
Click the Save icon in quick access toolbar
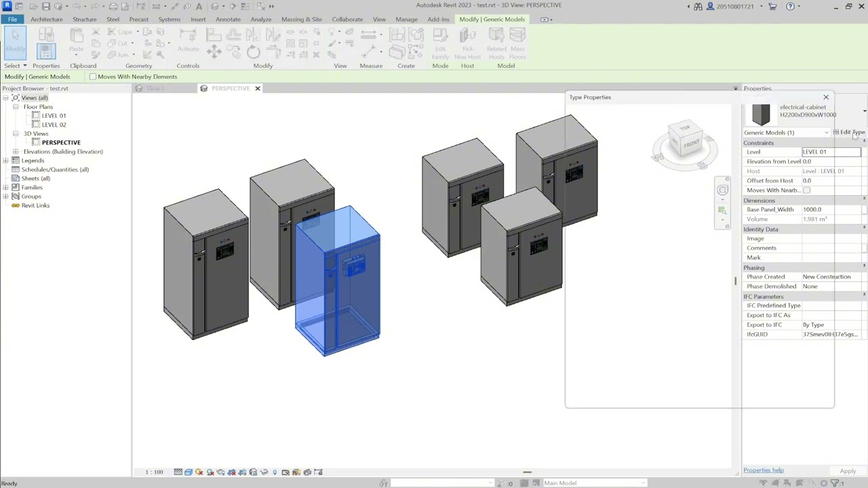[45, 6]
